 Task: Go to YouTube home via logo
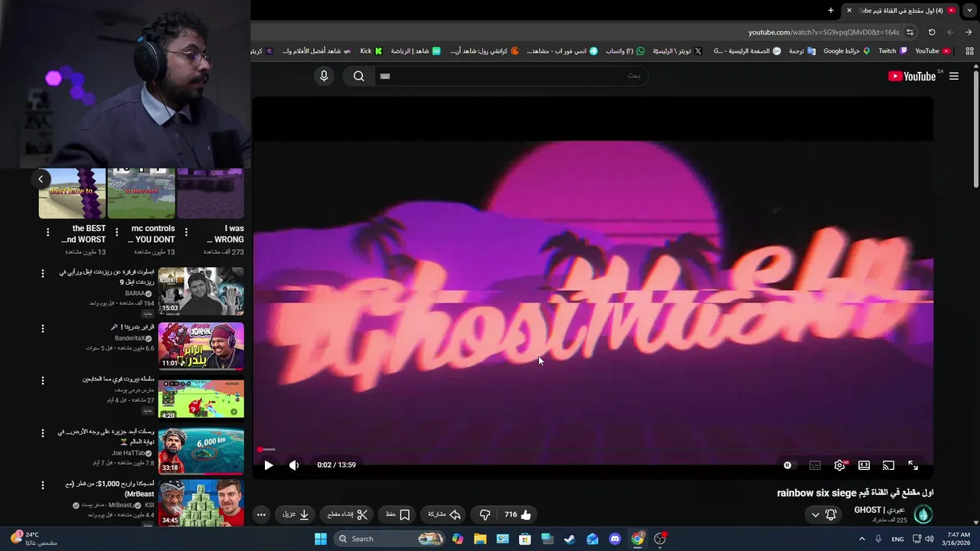(912, 76)
